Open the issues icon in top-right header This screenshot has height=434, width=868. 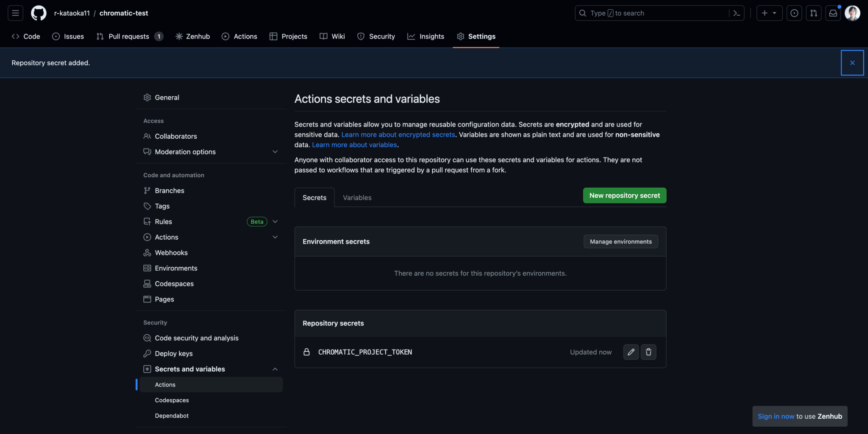tap(794, 13)
